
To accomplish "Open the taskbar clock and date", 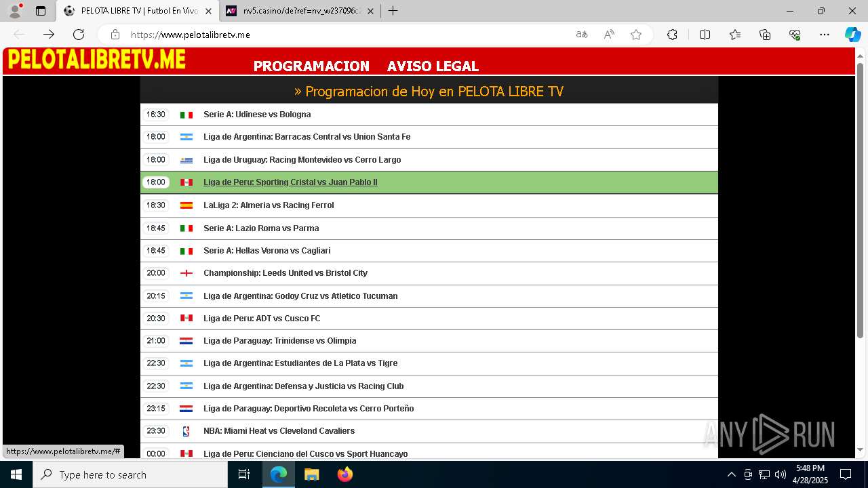I will (x=810, y=474).
